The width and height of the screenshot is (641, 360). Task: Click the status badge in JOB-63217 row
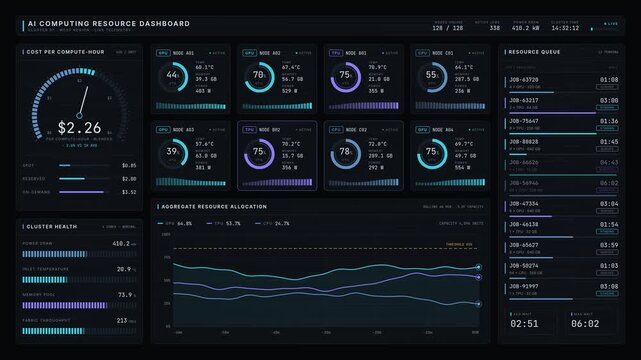[x=607, y=107]
